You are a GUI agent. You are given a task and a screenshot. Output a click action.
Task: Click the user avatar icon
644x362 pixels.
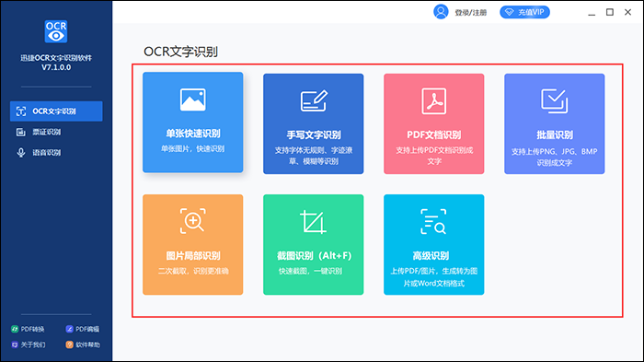point(441,12)
